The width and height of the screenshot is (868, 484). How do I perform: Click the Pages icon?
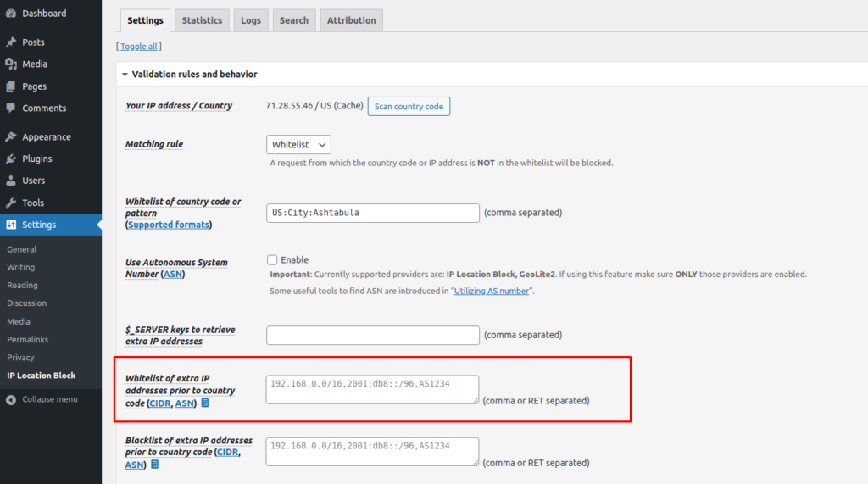click(x=11, y=86)
